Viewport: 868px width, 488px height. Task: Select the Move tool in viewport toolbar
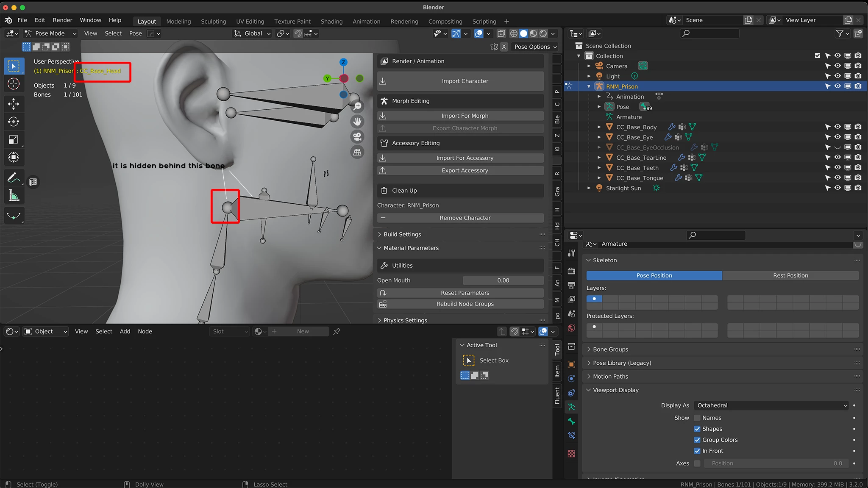tap(14, 104)
